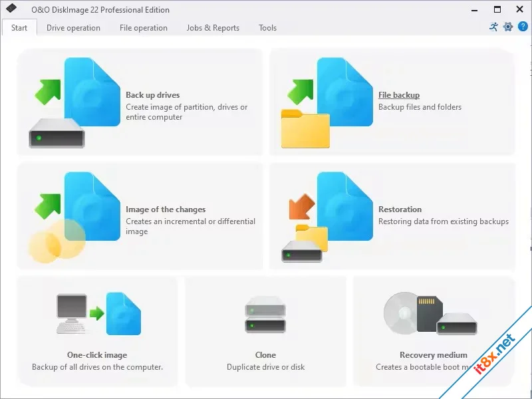Click 'Backup files and folders' description
Image resolution: width=532 pixels, height=399 pixels.
420,107
